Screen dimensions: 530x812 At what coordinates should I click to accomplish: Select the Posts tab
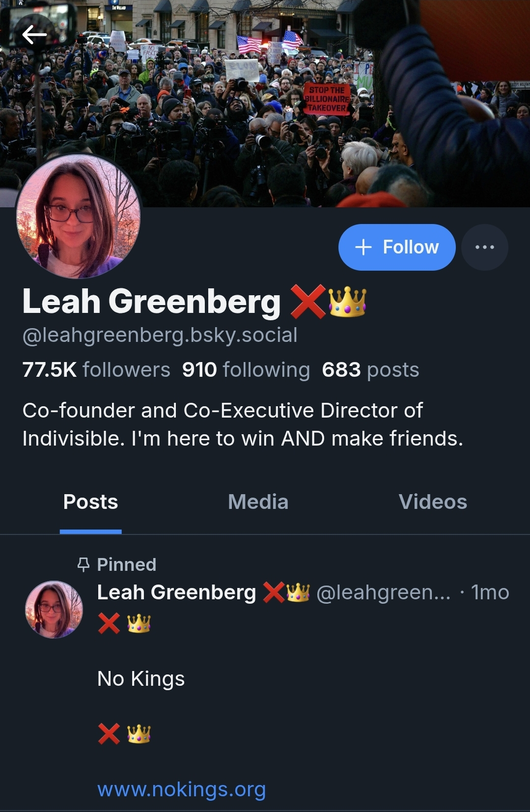click(x=90, y=502)
